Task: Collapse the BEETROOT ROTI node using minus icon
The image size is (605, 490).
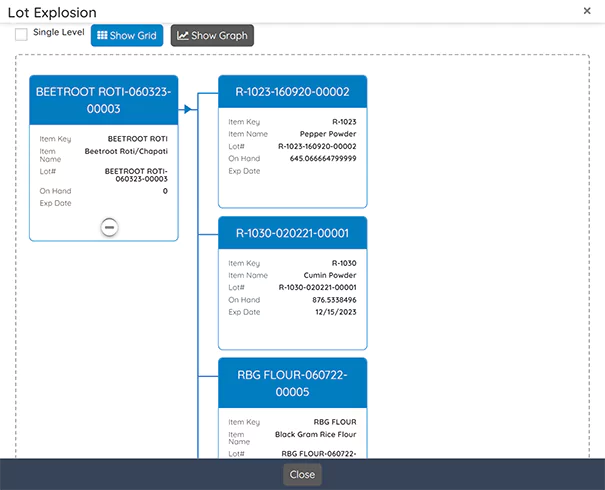Action: [x=110, y=227]
